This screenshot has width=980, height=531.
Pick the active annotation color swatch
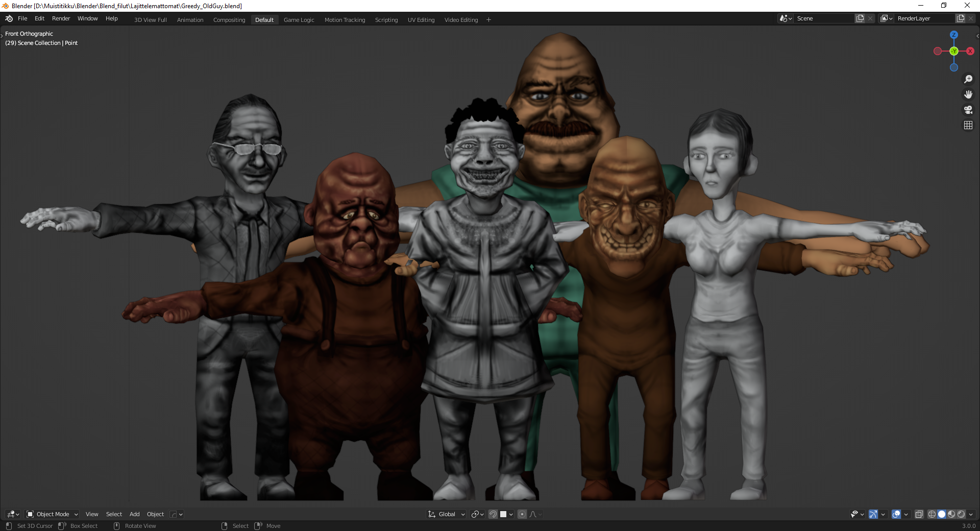pos(504,514)
